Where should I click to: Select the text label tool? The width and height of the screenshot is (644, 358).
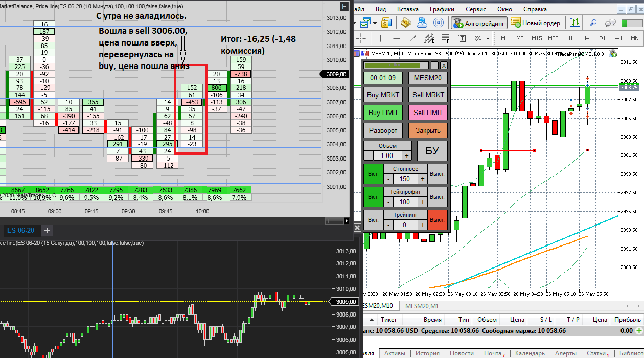(462, 38)
